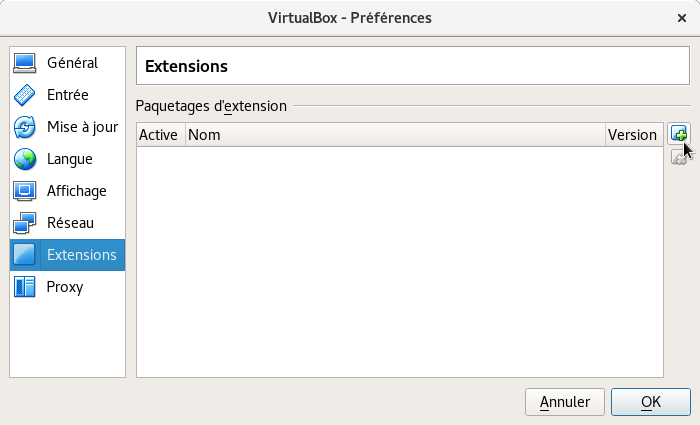
Task: Click the Paquetages d'extension label
Action: click(211, 105)
